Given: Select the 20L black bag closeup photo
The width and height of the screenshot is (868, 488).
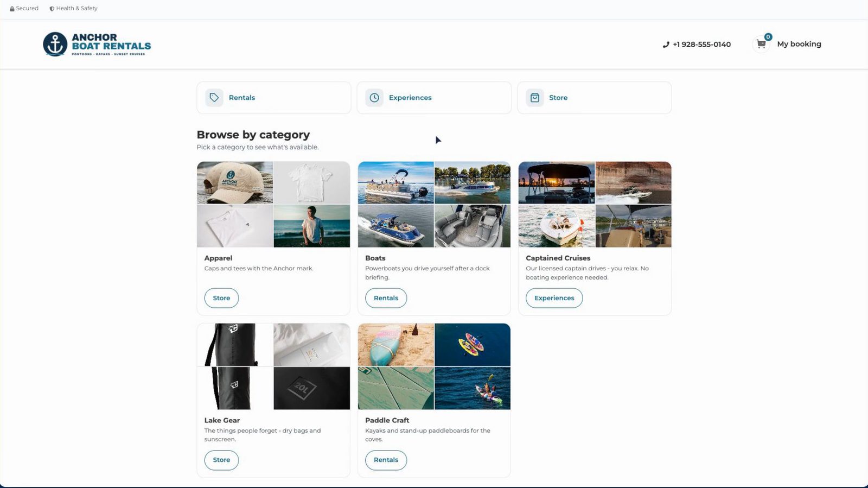Looking at the screenshot, I should pos(312,388).
